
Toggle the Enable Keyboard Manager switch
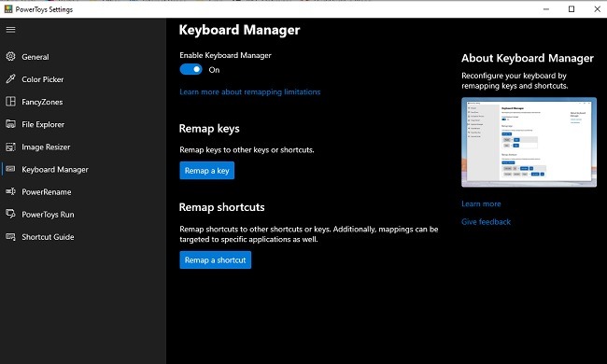point(191,69)
